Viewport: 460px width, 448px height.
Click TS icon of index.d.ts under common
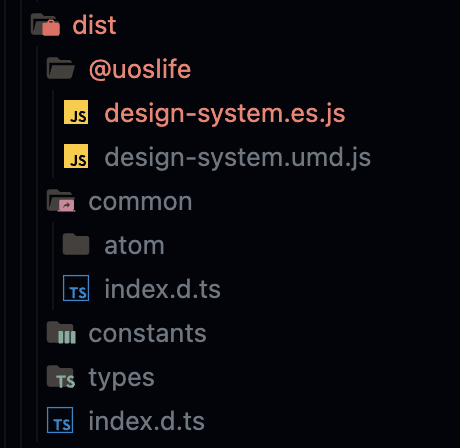point(76,288)
